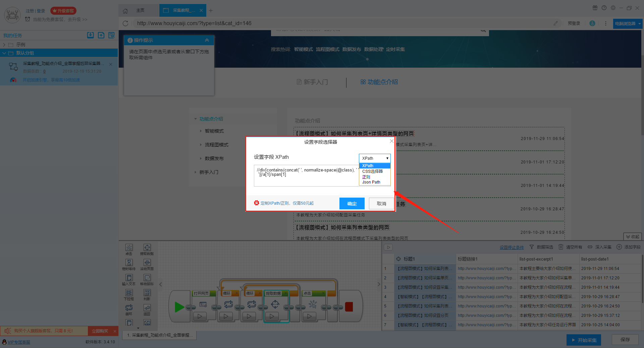The width and height of the screenshot is (644, 348).
Task: Open the 电脑浏览器 browser mode dropdown
Action: [628, 24]
